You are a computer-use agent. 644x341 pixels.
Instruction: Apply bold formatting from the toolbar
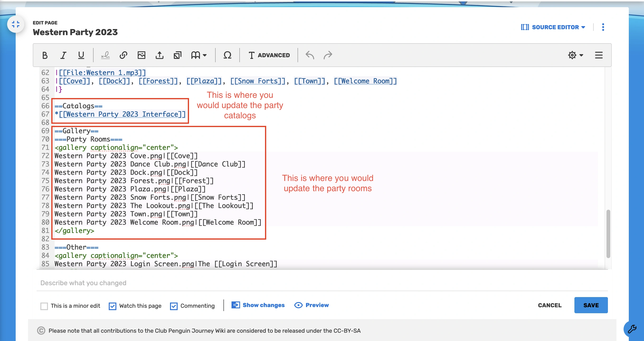[x=45, y=55]
